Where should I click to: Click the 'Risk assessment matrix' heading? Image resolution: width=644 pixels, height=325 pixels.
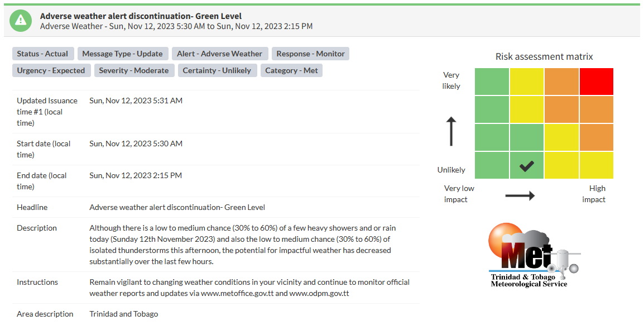544,57
